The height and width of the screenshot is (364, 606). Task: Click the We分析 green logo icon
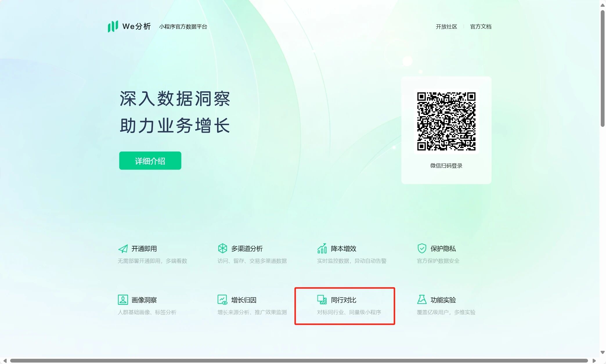pyautogui.click(x=113, y=26)
